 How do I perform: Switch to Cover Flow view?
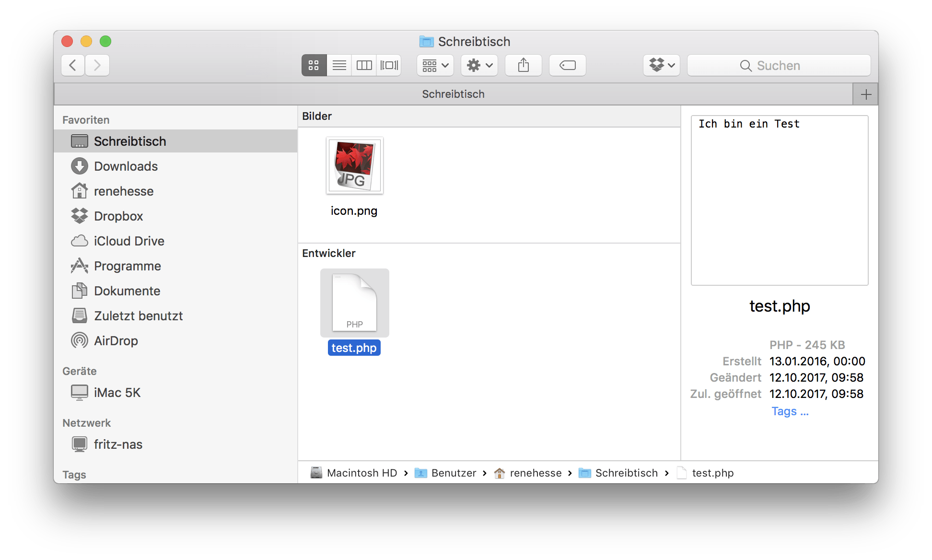click(x=389, y=65)
